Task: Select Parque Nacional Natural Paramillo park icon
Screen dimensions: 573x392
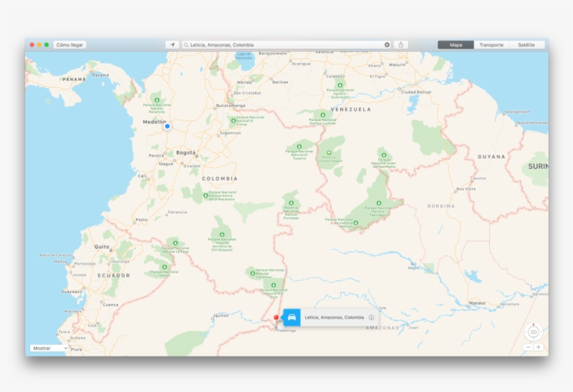Action: coord(157,100)
